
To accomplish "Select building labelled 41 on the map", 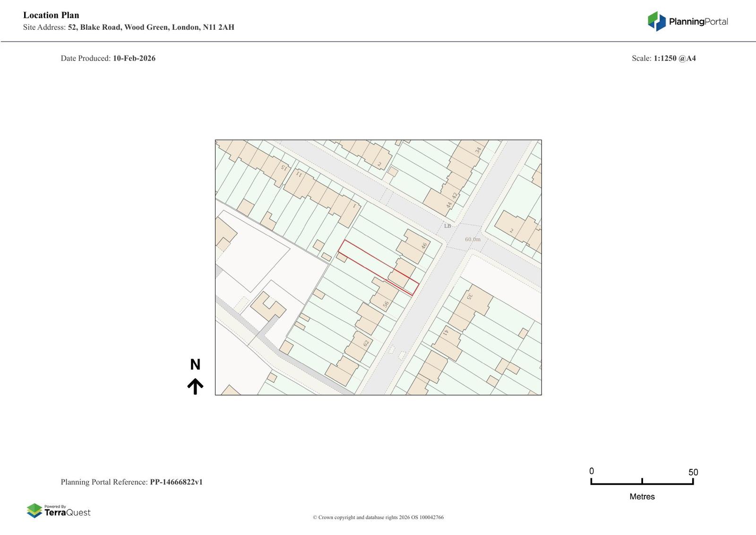I will (x=445, y=332).
